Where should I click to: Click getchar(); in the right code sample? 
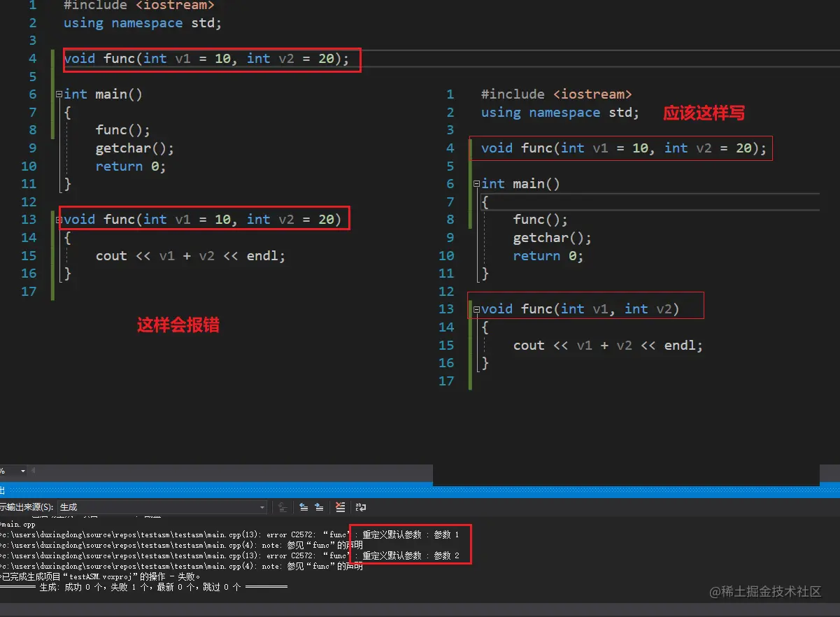553,238
